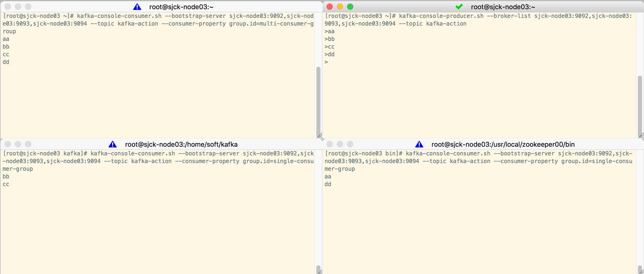Click the ">bb" line in the producer terminal
The width and height of the screenshot is (644, 274).
tap(329, 39)
